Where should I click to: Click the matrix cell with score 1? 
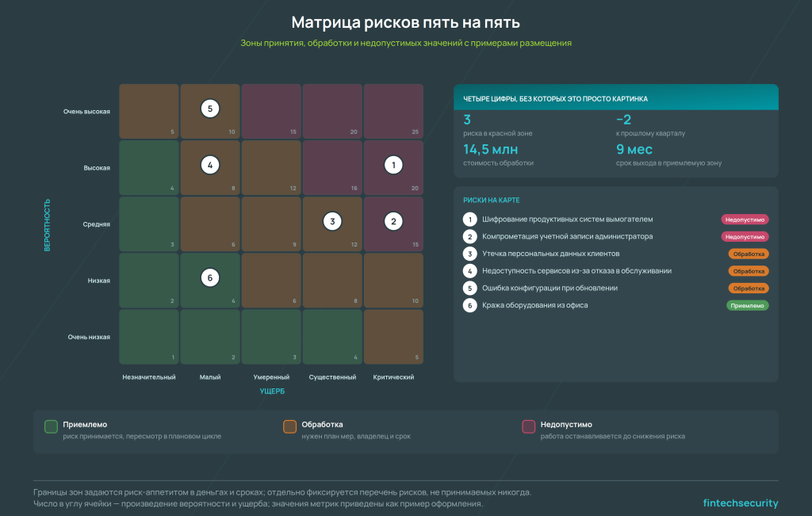point(149,337)
